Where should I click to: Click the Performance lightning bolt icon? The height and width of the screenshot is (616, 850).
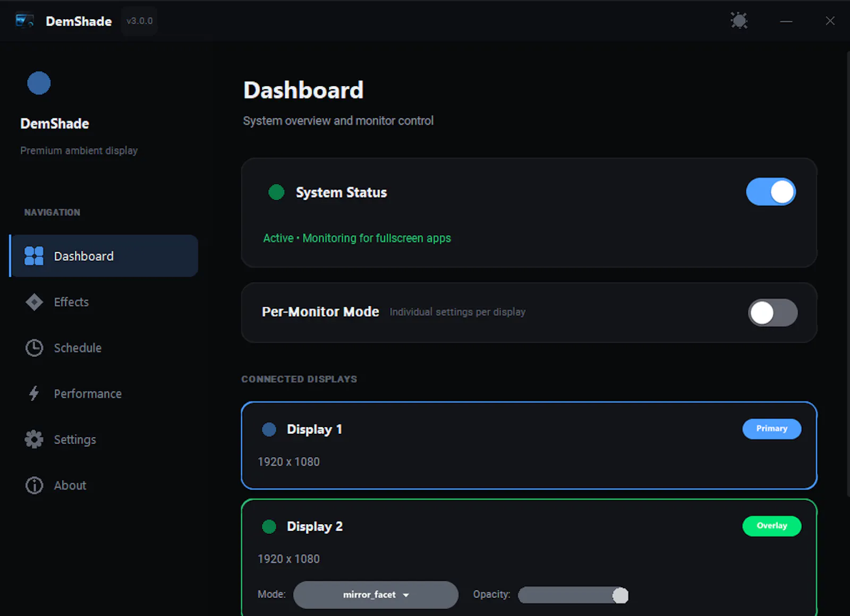tap(34, 393)
